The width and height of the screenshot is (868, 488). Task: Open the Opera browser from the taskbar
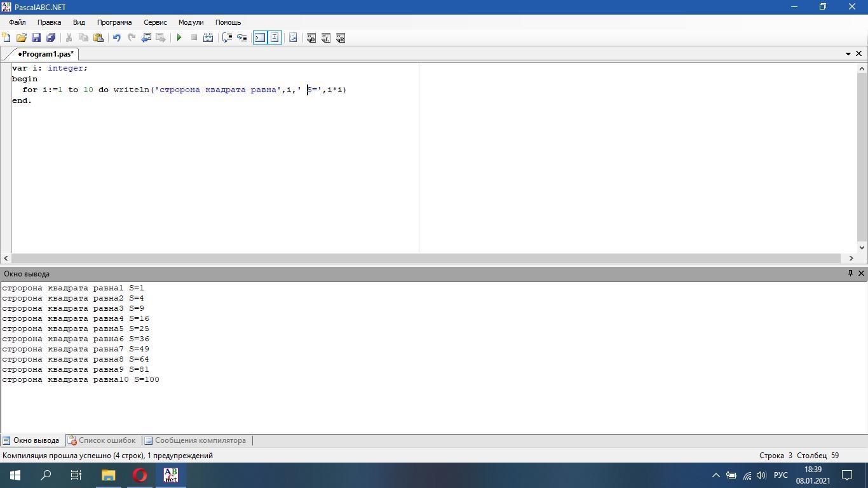point(140,475)
